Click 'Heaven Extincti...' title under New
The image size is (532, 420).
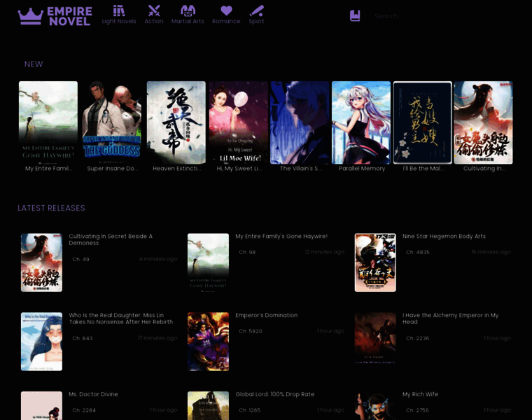point(177,168)
